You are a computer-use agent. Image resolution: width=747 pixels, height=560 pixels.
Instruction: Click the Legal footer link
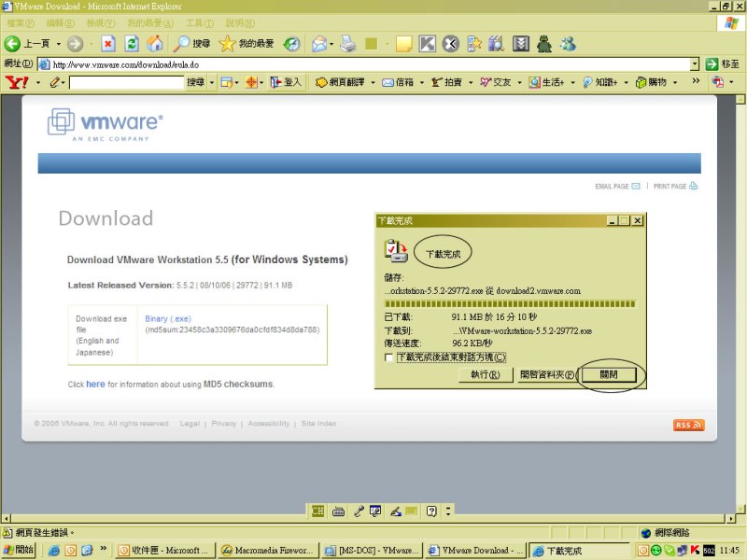point(190,423)
